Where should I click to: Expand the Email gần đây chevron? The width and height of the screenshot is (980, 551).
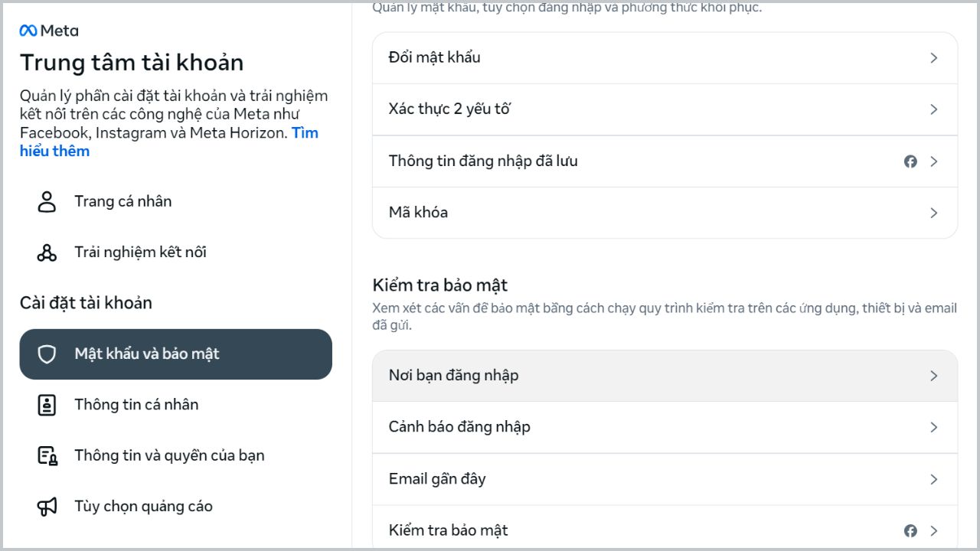[934, 479]
